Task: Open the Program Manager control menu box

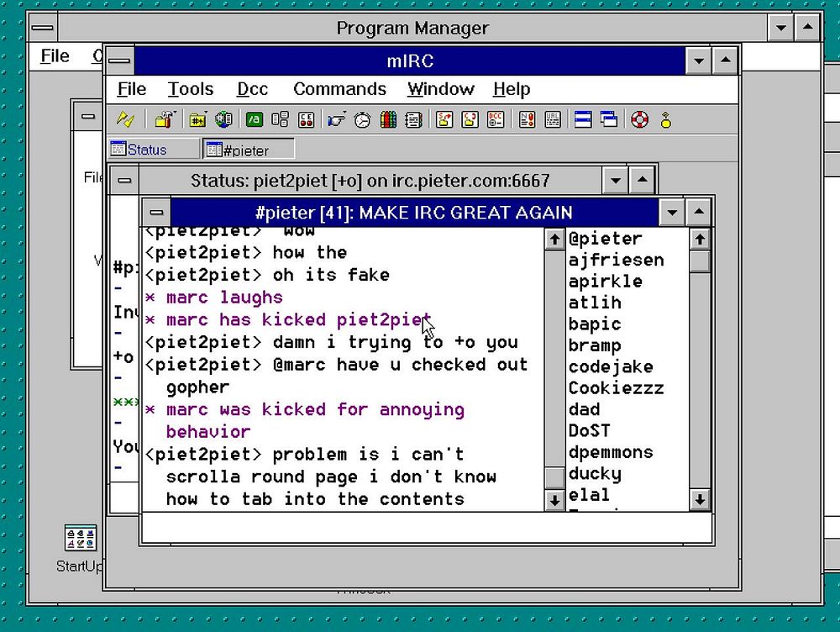Action: (x=43, y=28)
